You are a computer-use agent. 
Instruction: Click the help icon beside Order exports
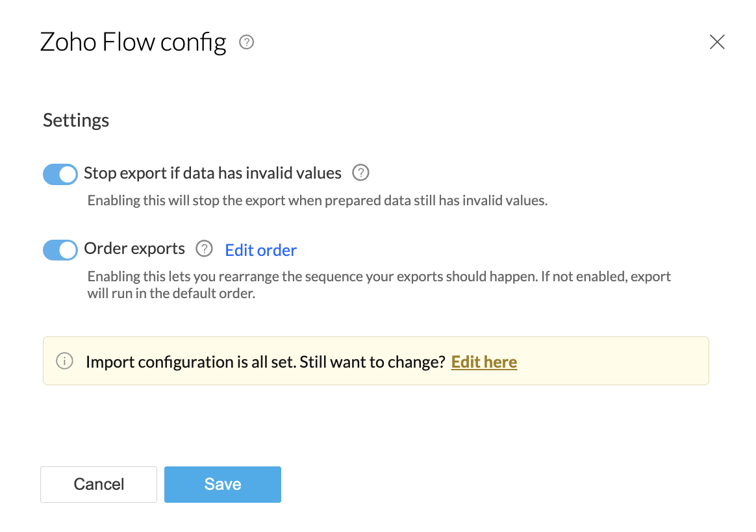tap(204, 249)
